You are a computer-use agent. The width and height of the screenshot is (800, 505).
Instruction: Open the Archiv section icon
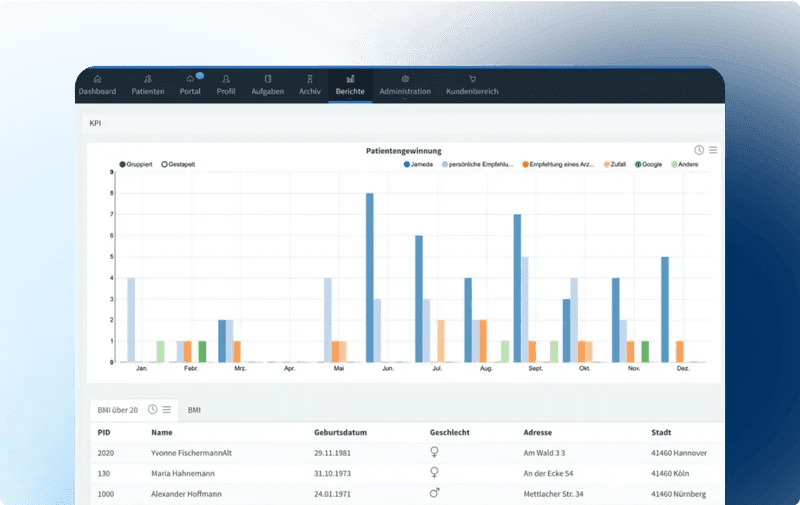310,79
